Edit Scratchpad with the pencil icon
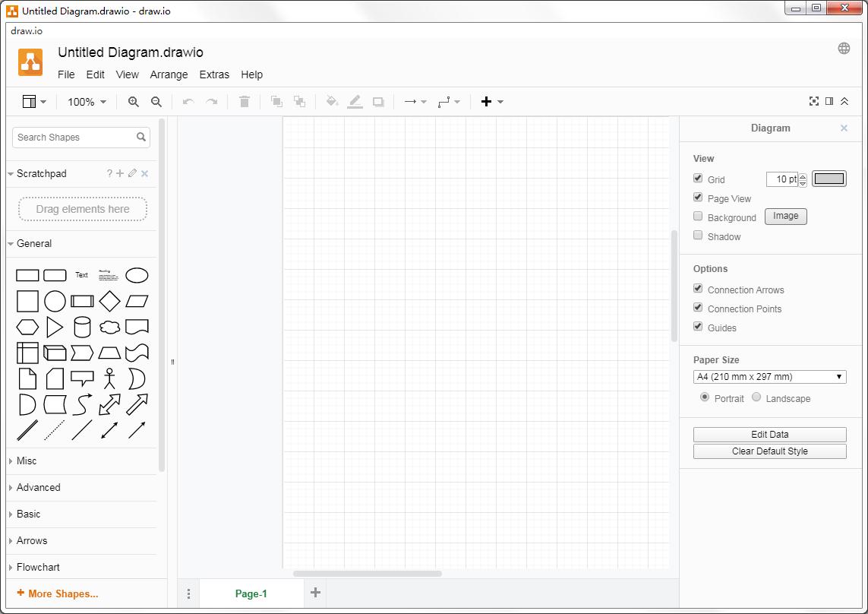Screen dimensions: 868x614 (x=132, y=173)
